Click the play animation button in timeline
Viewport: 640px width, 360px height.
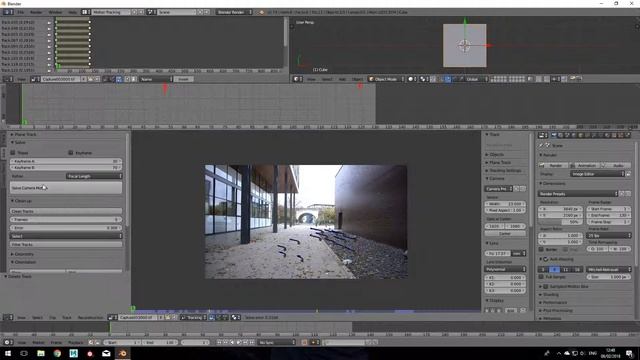point(239,342)
